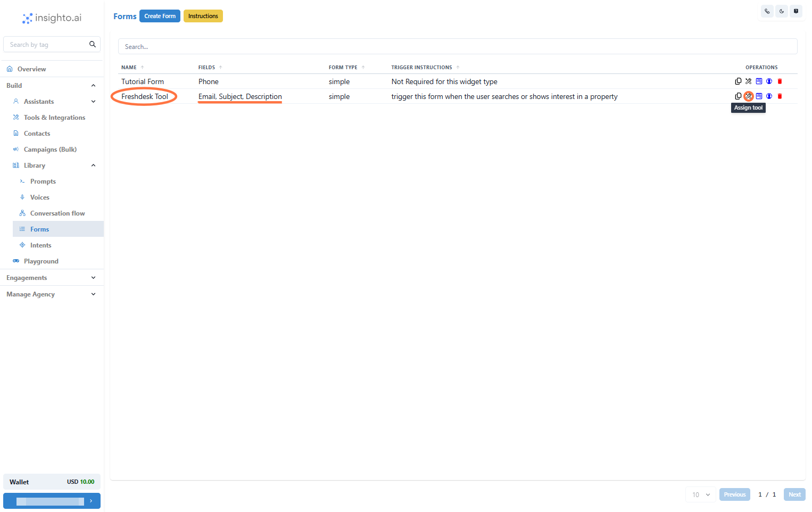
Task: Open help using the question mark icon
Action: 796,11
